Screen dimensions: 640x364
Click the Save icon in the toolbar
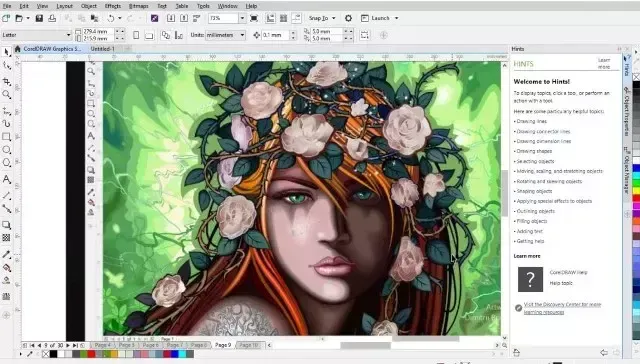pos(39,18)
